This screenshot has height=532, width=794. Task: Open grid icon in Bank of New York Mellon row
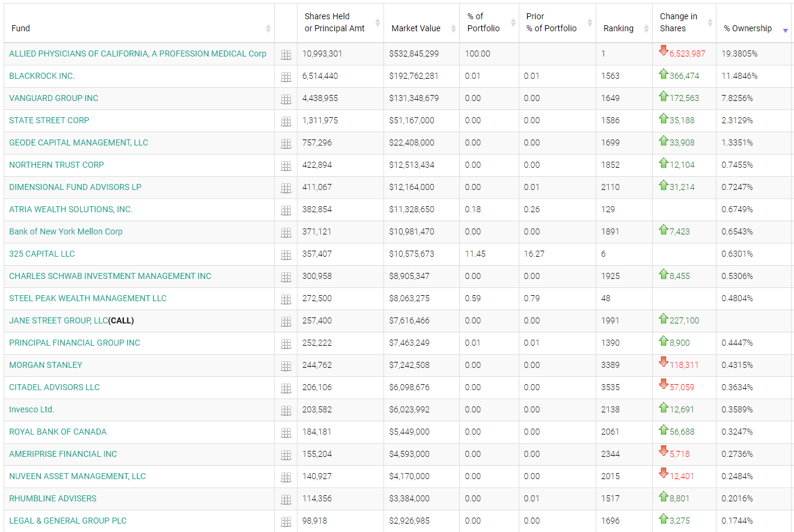point(286,233)
